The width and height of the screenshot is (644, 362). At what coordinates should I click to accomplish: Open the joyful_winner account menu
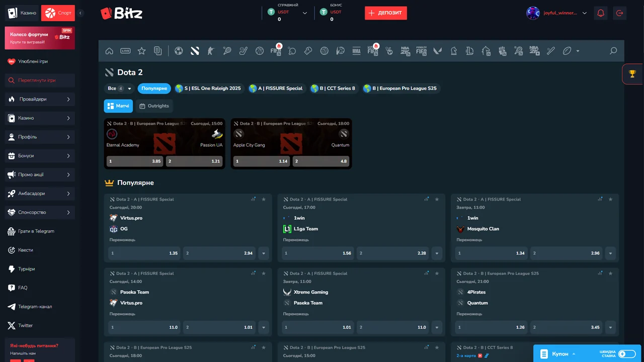click(x=557, y=13)
